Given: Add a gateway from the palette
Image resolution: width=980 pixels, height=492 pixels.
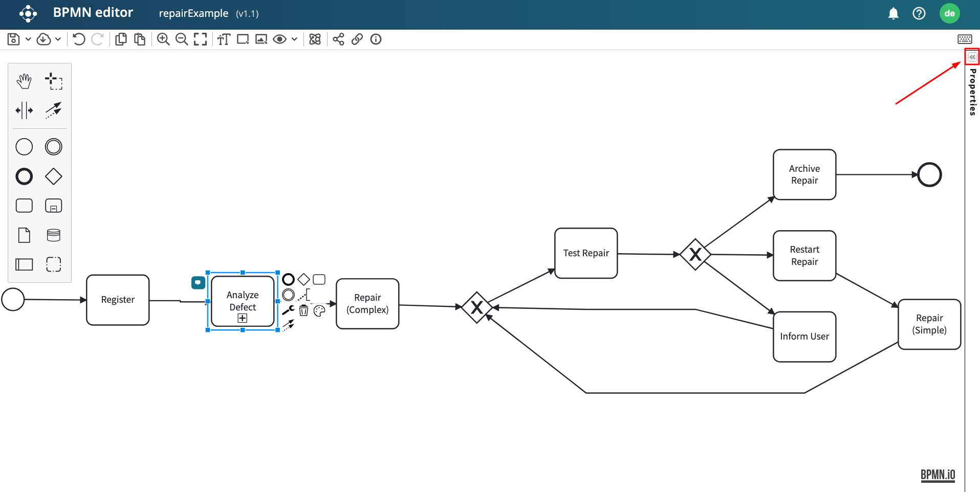Looking at the screenshot, I should tap(53, 176).
